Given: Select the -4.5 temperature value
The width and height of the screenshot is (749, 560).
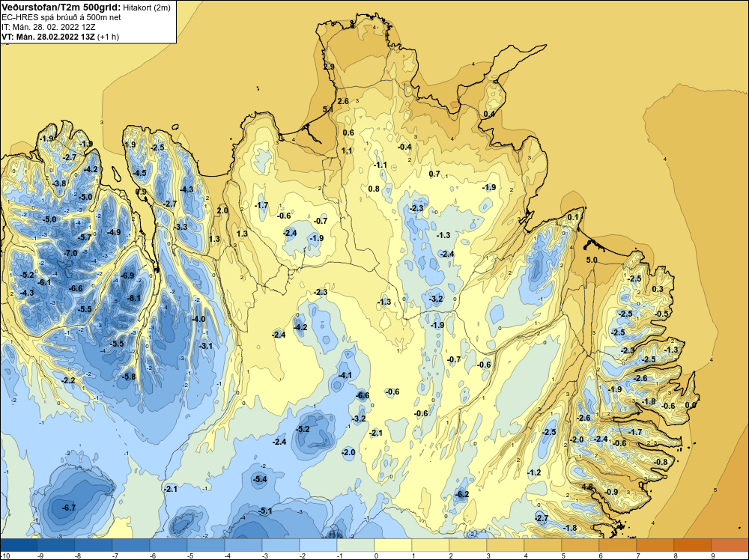Looking at the screenshot, I should [140, 173].
